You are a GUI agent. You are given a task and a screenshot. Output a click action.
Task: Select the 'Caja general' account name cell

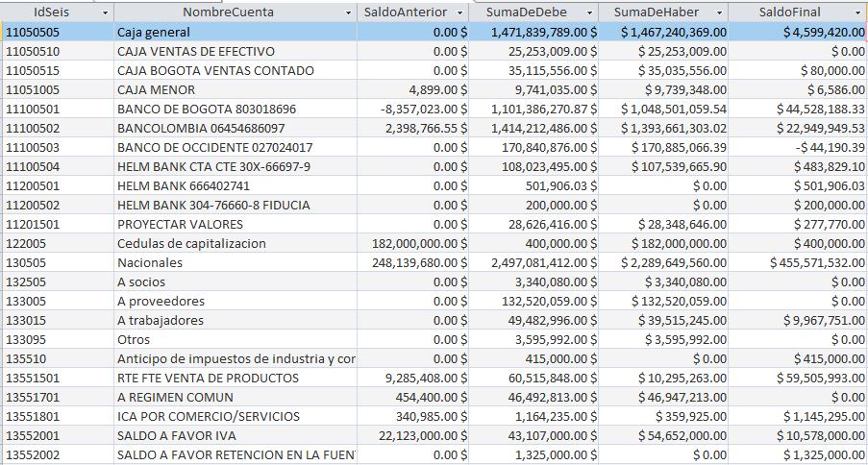pyautogui.click(x=236, y=32)
